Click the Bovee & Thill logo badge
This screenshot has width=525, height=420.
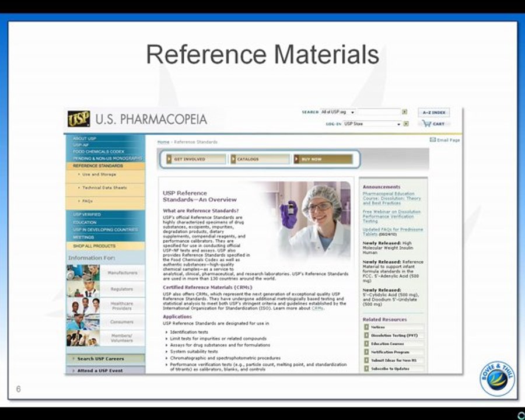(x=497, y=378)
